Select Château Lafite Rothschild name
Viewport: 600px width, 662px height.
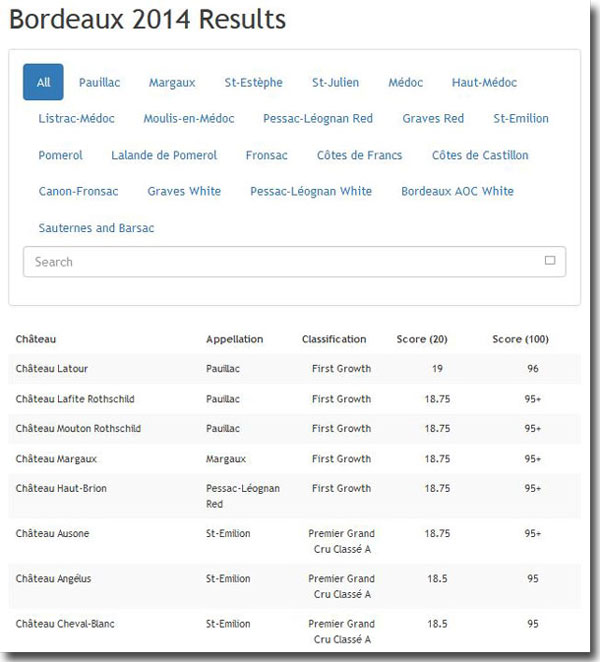[x=75, y=399]
